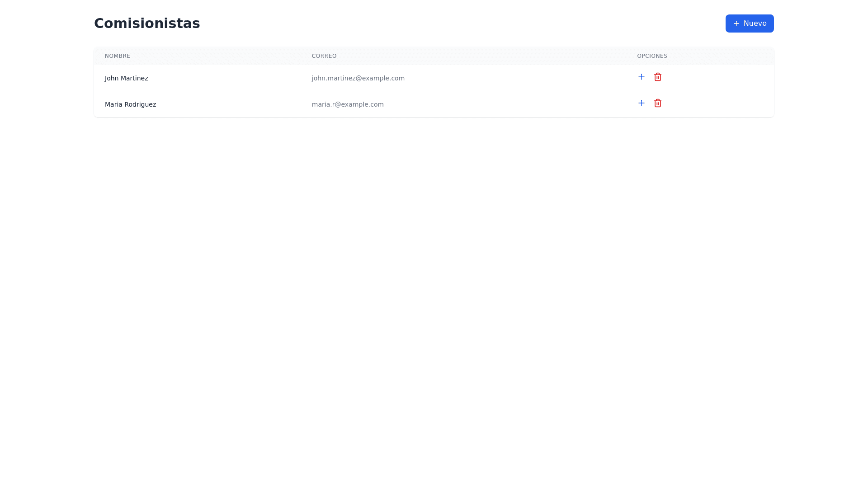Image resolution: width=868 pixels, height=488 pixels.
Task: Click empty space right of Maria's trash icon
Action: (x=719, y=104)
